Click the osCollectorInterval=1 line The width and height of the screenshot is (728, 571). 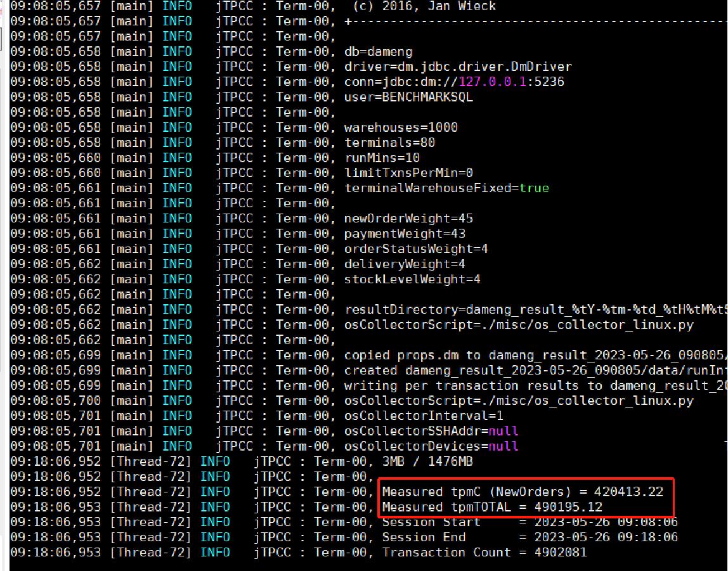coord(424,416)
